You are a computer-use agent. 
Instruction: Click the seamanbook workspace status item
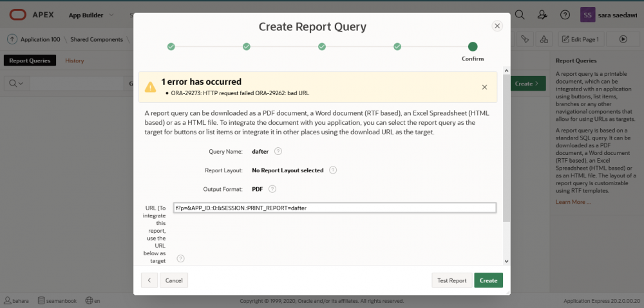click(x=57, y=301)
